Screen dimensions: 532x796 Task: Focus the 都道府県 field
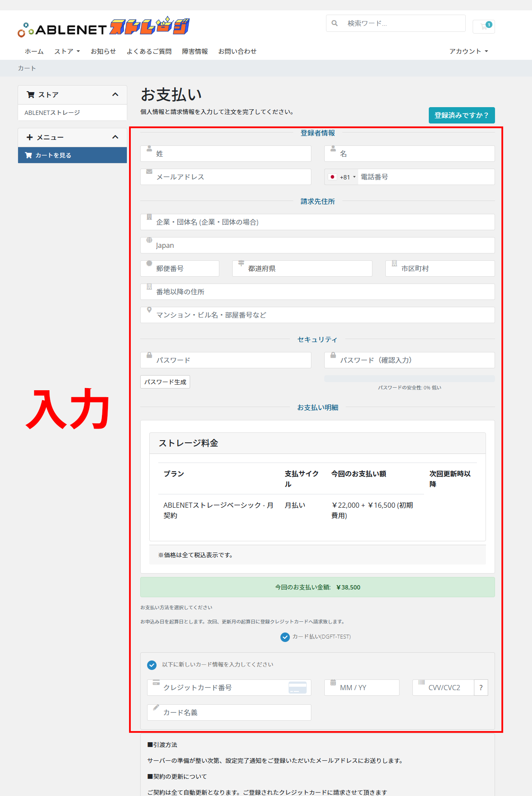302,268
